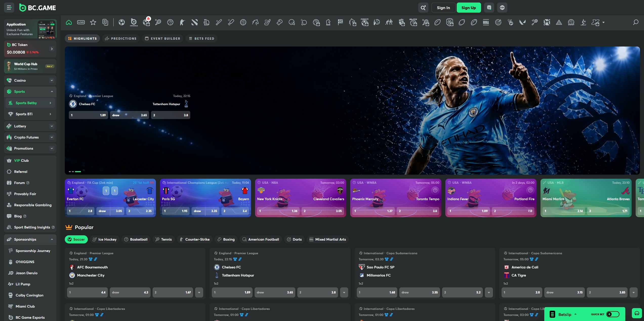Click the Sign Up button
Image resolution: width=644 pixels, height=321 pixels.
469,8
